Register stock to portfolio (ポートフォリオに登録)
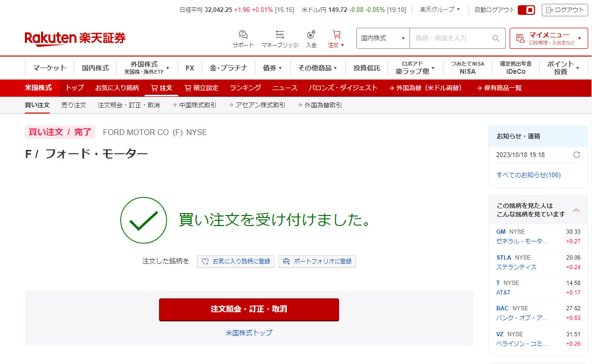Image resolution: width=592 pixels, height=364 pixels. point(317,262)
